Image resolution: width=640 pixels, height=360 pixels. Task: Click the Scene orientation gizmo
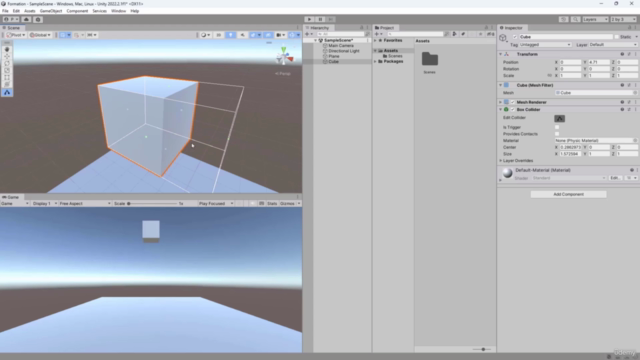pyautogui.click(x=284, y=56)
